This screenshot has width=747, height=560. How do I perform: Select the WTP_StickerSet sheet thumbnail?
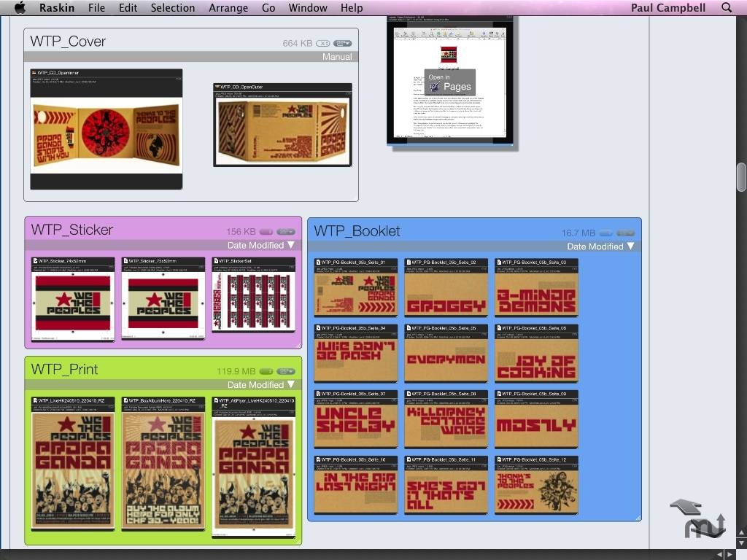click(253, 295)
